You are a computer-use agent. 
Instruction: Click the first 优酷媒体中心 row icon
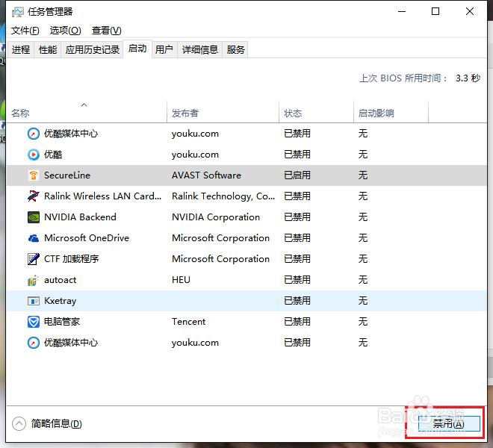pos(34,134)
